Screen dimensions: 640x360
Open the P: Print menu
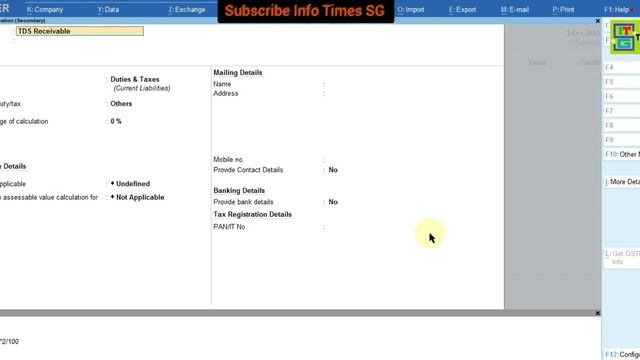563,9
